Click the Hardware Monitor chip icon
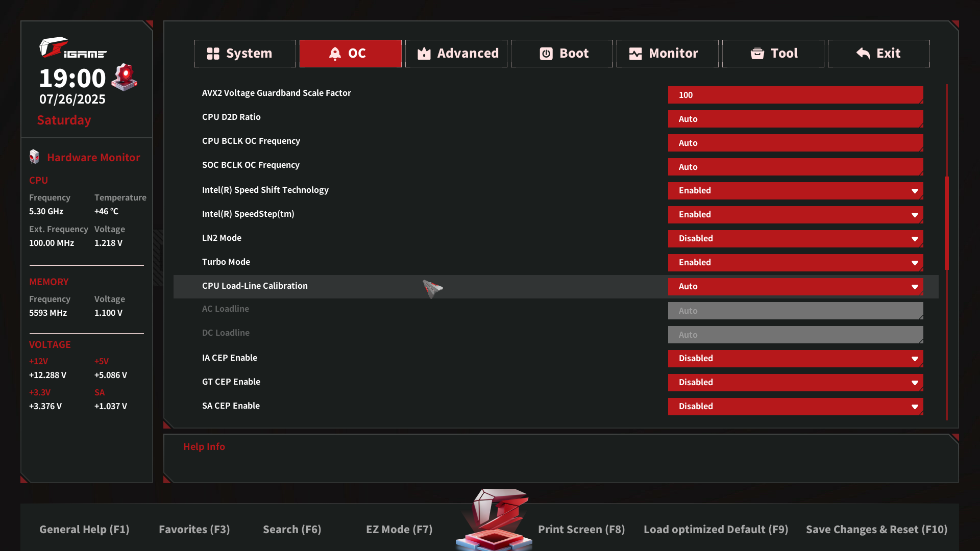This screenshot has width=980, height=551. (x=34, y=157)
